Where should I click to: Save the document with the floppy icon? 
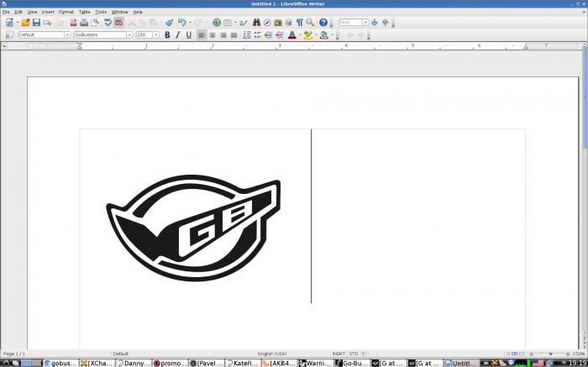coord(36,23)
